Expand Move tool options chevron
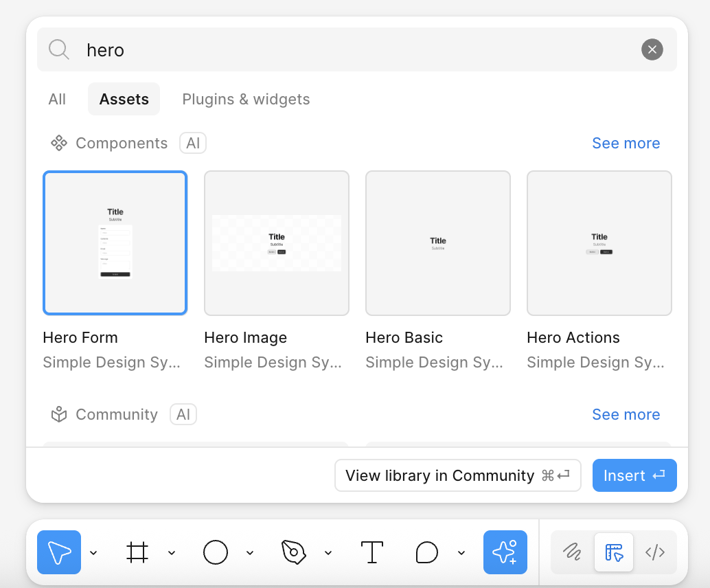The height and width of the screenshot is (588, 710). [x=94, y=553]
